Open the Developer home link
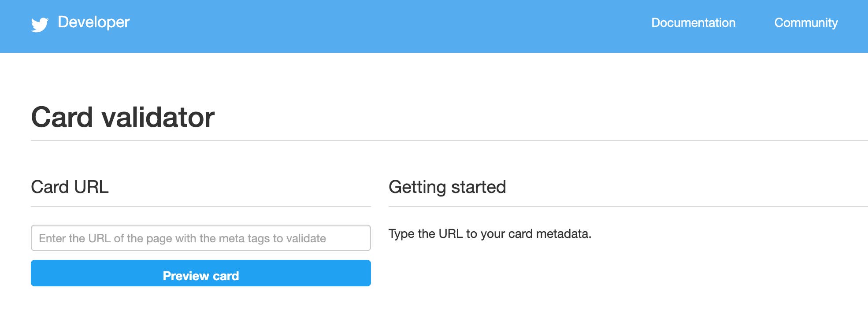Image resolution: width=868 pixels, height=311 pixels. coord(93,22)
